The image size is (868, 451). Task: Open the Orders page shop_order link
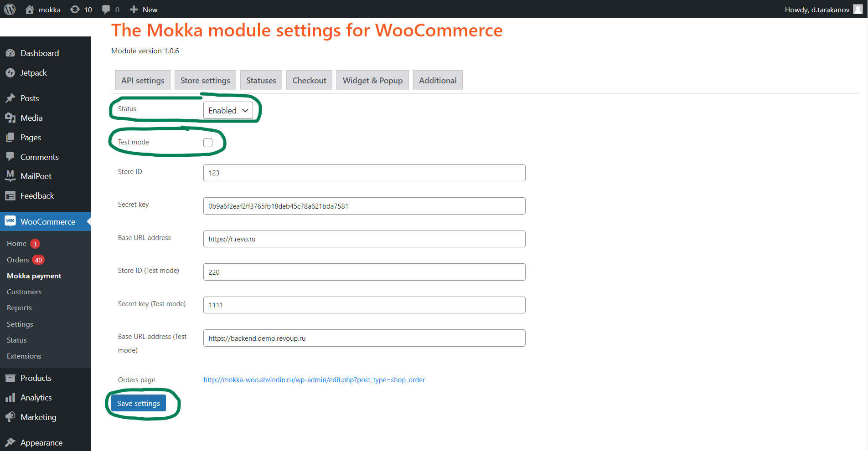pyautogui.click(x=314, y=380)
